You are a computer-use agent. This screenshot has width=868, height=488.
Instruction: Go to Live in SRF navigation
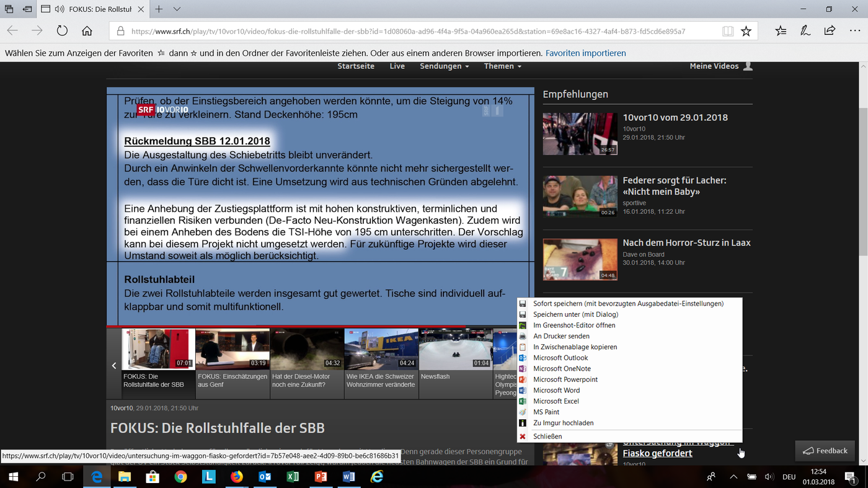[397, 66]
